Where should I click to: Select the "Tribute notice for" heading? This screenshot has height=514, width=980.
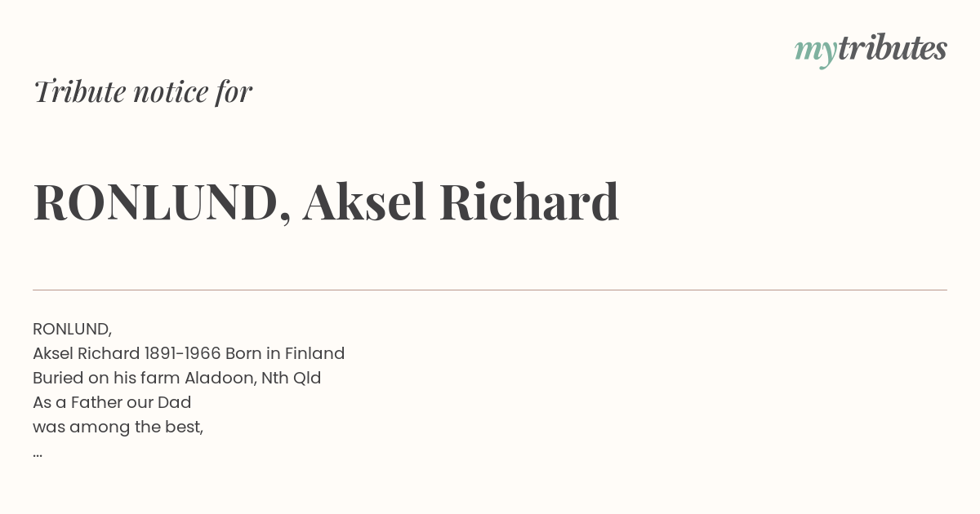[143, 91]
